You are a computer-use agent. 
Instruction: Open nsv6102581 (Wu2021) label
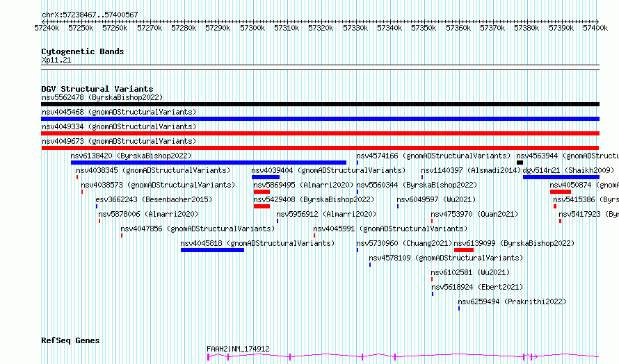(471, 272)
